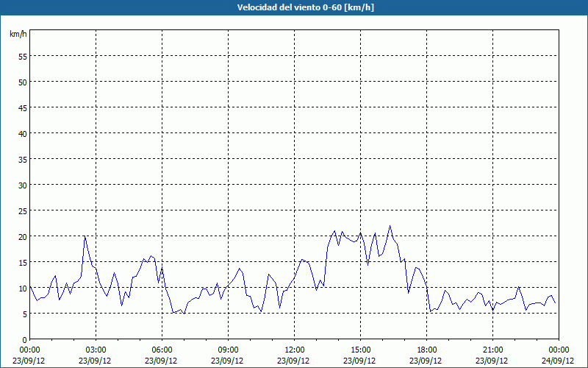This screenshot has width=588, height=368.
Task: Click the '00:00' label above 24/09/12
Action: [559, 350]
